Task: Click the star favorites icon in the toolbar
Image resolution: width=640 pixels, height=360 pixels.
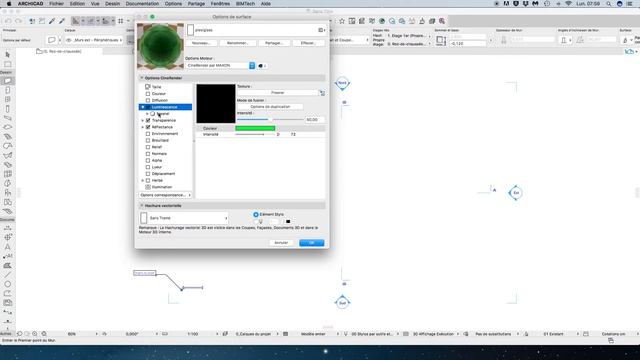Action: tap(342, 21)
